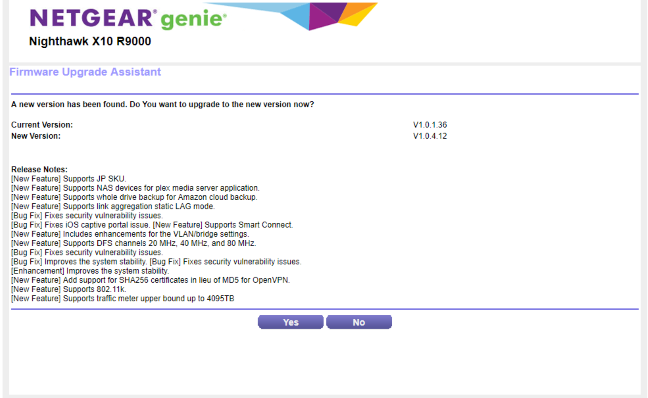Select note about plex media server
648x398 pixels.
(x=135, y=188)
